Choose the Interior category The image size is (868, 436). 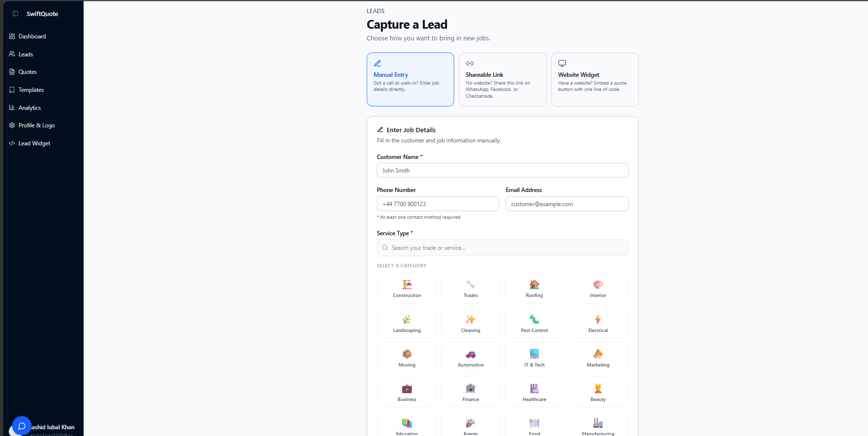click(598, 288)
